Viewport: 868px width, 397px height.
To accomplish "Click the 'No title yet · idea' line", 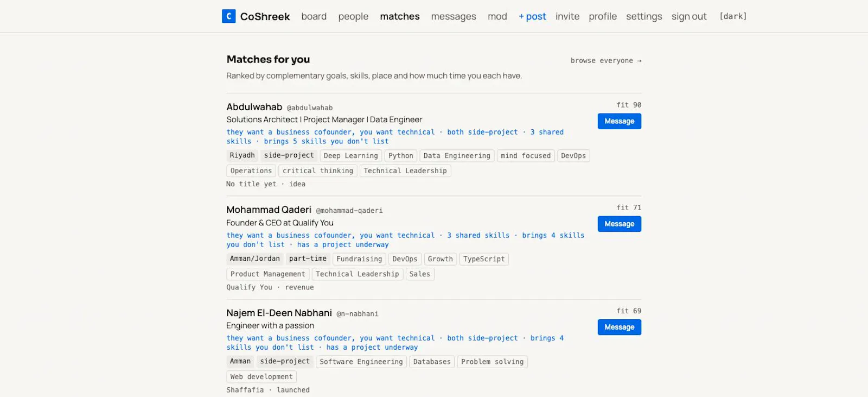I will [x=266, y=184].
